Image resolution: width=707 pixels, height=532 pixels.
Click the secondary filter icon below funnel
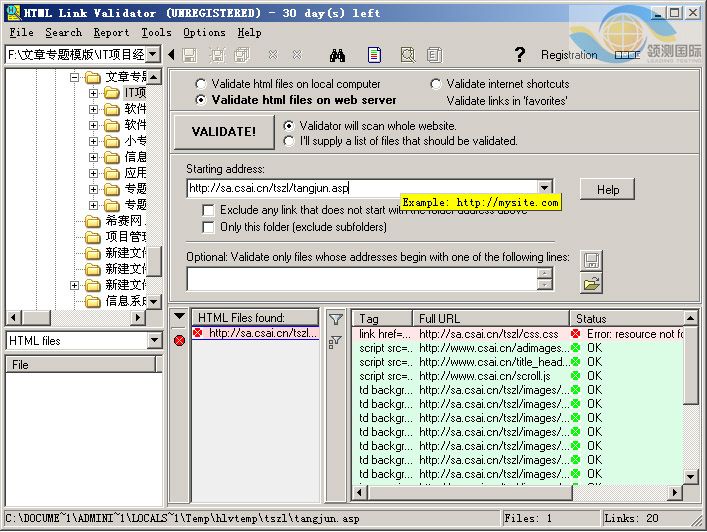pos(334,343)
